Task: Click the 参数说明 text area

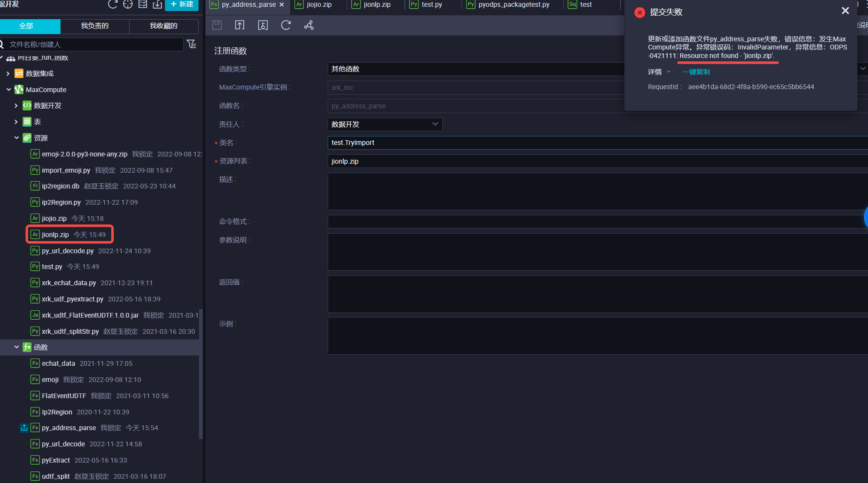Action: 597,252
